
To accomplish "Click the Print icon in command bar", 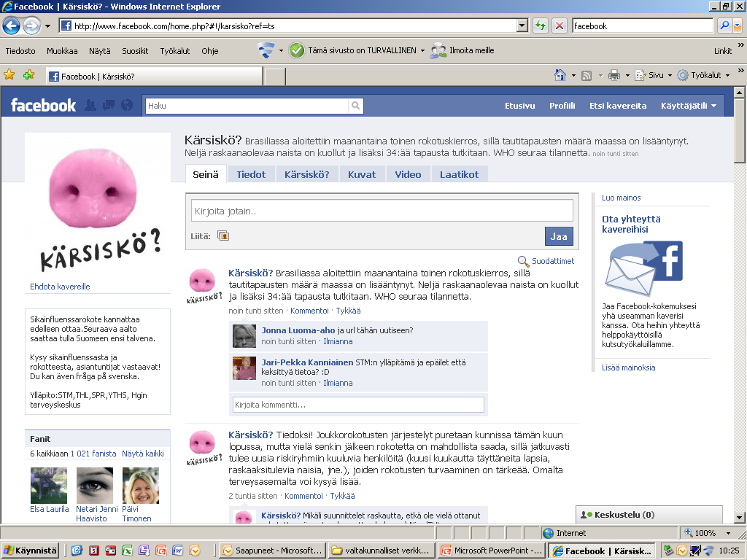I will point(614,75).
